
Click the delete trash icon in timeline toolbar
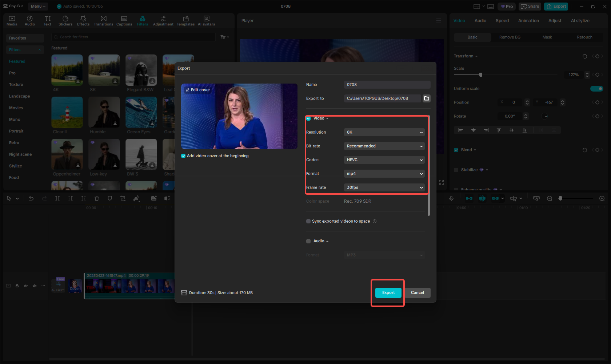click(97, 198)
